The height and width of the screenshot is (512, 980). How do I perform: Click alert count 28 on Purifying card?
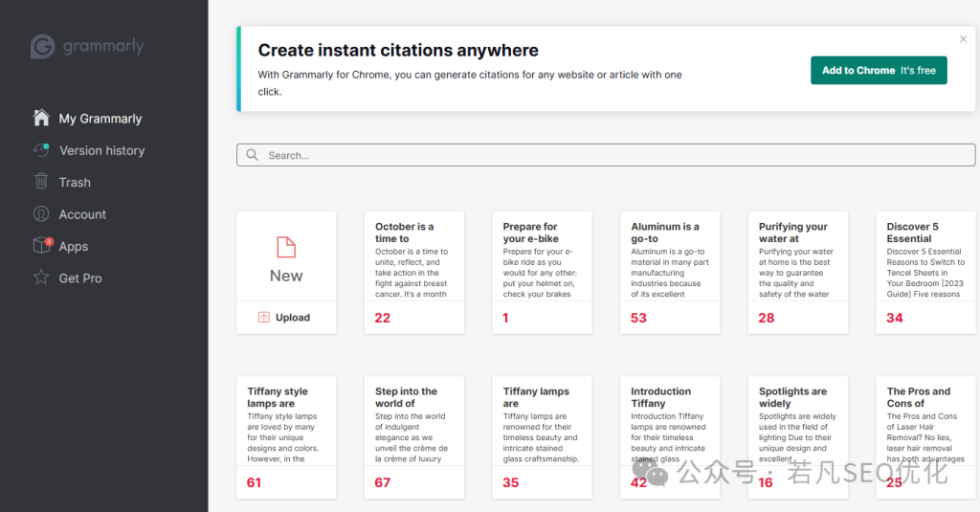tap(767, 318)
